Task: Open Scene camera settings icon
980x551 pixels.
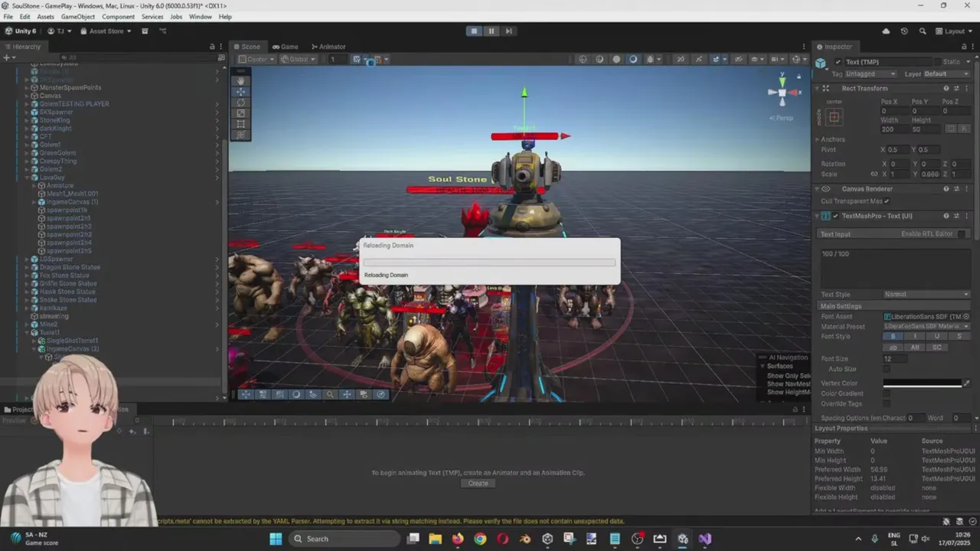Action: 776,59
